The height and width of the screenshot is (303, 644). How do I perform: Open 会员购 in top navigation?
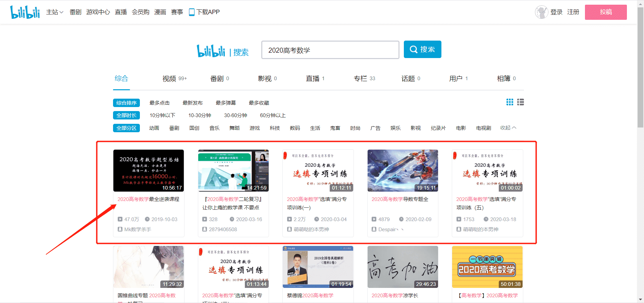(x=141, y=12)
